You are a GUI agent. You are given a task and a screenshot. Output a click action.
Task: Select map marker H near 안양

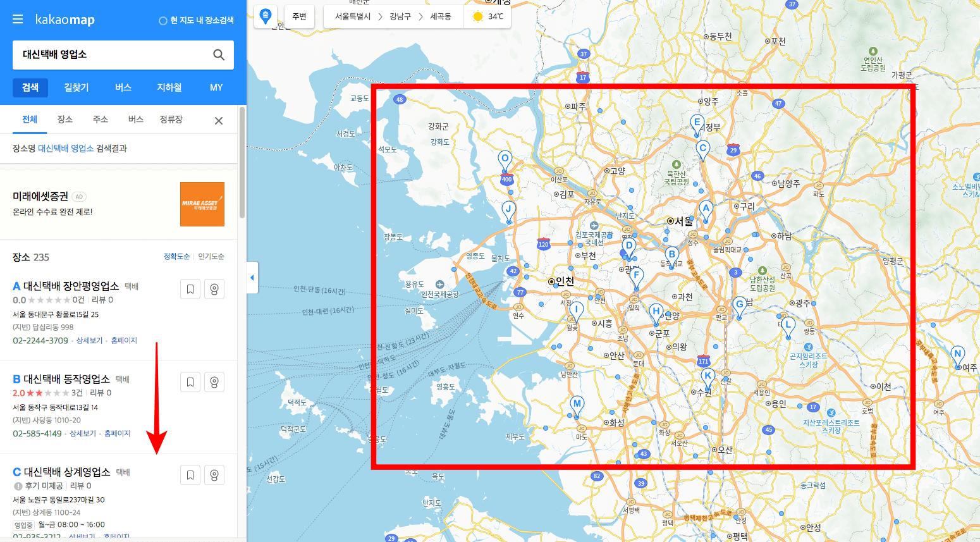tap(656, 314)
